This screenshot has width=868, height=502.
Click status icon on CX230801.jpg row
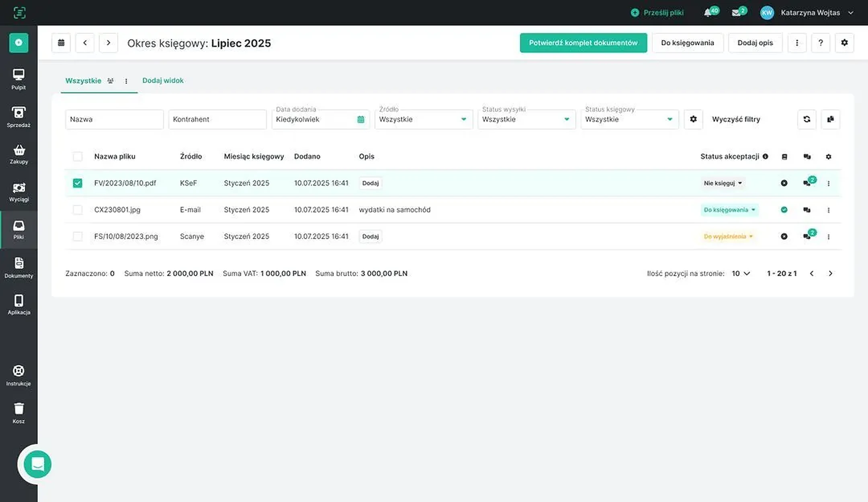(x=784, y=210)
